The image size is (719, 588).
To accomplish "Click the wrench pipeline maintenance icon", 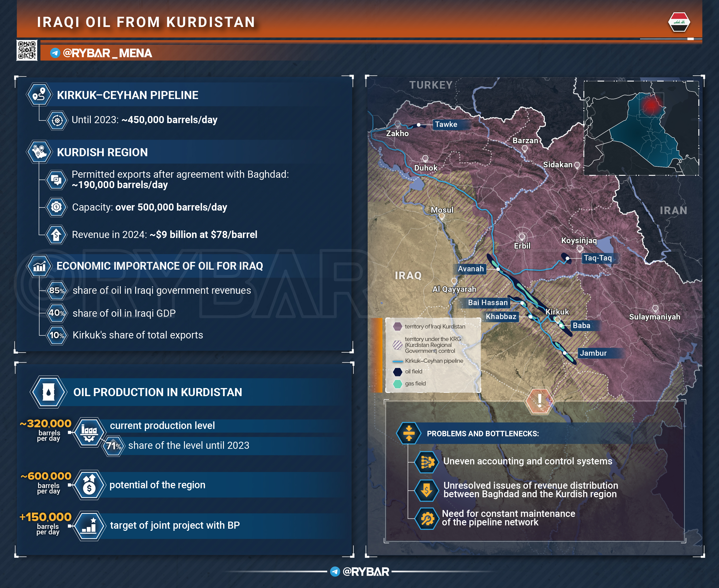I will click(427, 518).
